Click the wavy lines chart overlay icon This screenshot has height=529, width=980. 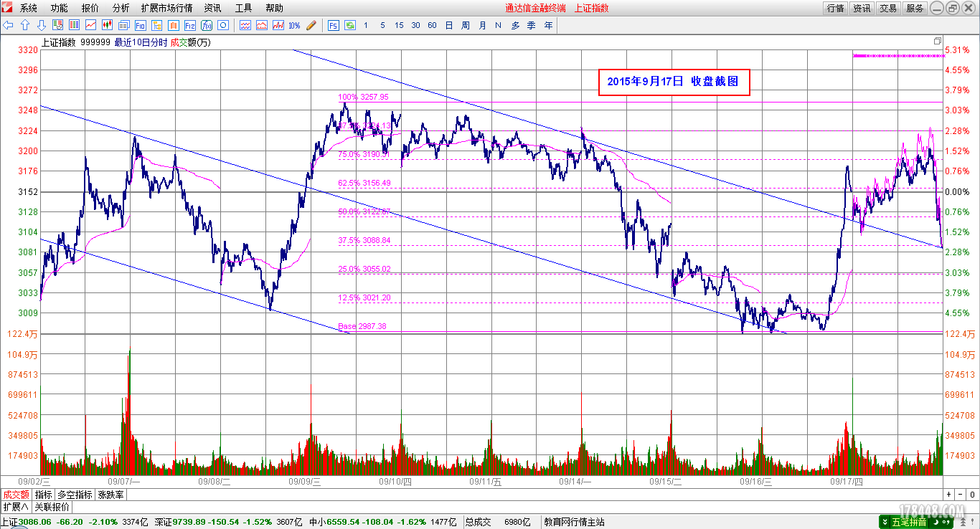point(245,25)
